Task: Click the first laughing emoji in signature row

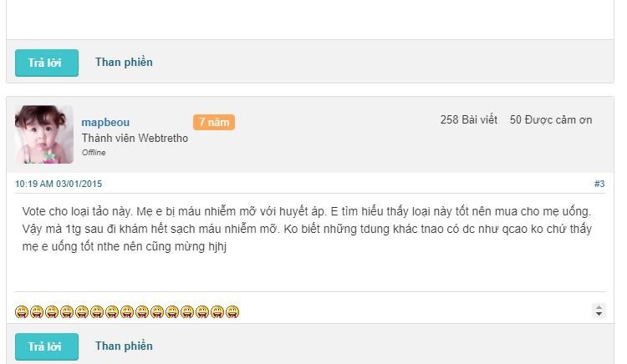Action: pos(22,311)
